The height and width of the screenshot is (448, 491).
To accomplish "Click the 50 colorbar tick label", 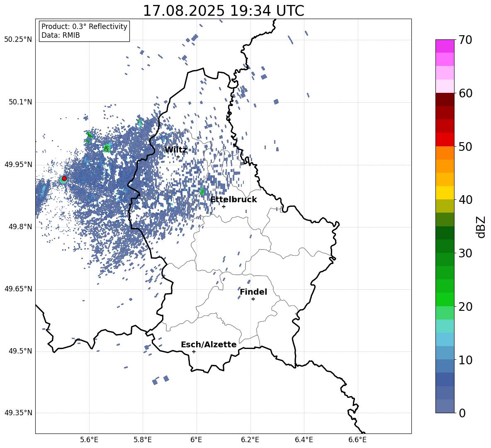I will point(465,146).
